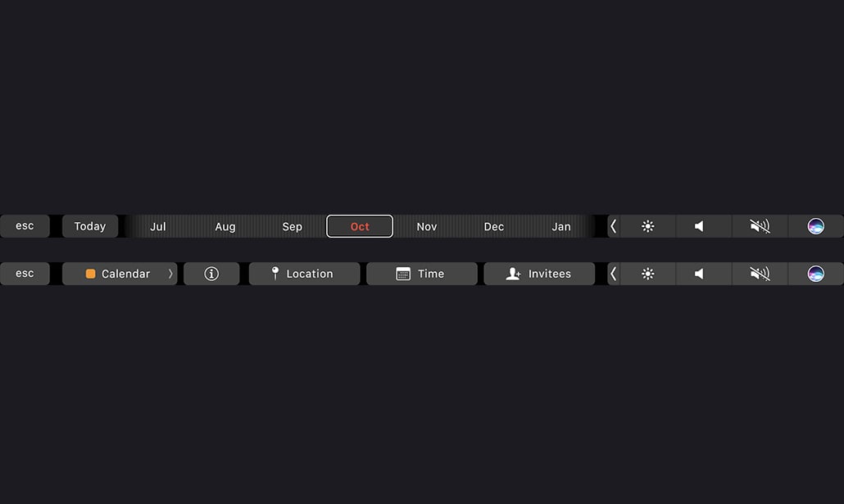This screenshot has height=504, width=844.
Task: Set the event Time
Action: 421,274
